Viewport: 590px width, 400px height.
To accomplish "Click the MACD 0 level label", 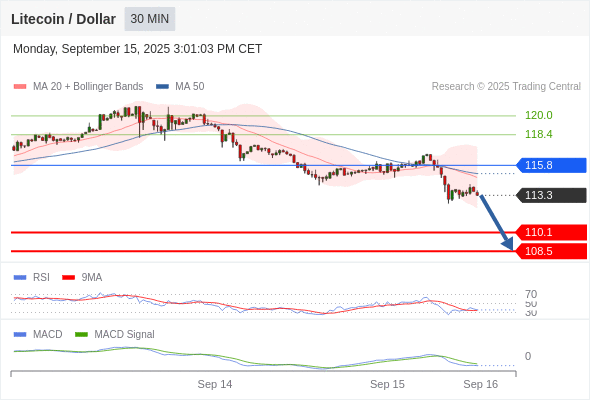I will point(528,356).
